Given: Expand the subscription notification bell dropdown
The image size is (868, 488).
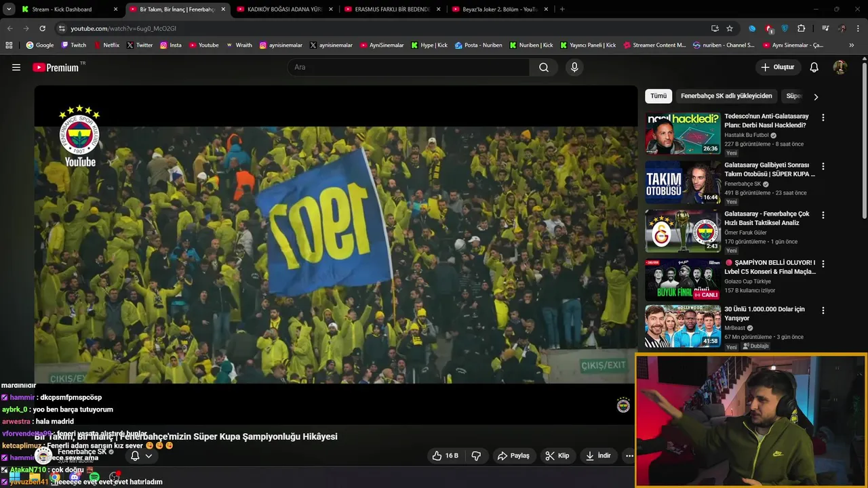Looking at the screenshot, I should (x=141, y=455).
